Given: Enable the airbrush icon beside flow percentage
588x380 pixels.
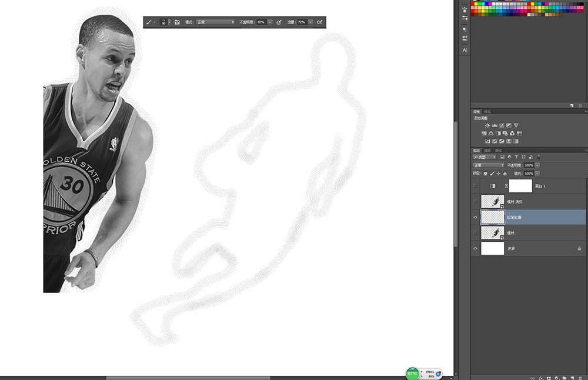Looking at the screenshot, I should 319,22.
